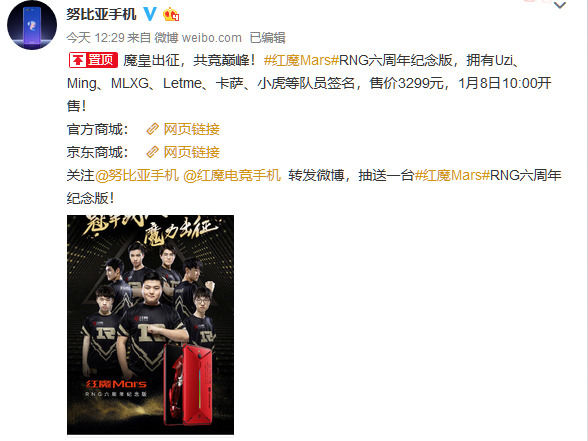This screenshot has height=441, width=588.
Task: Click the 京东商城 link chain icon
Action: [152, 152]
